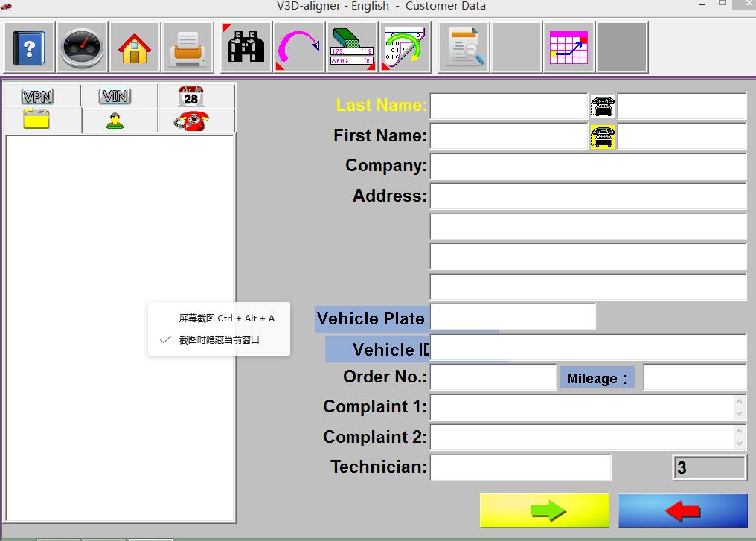Click the gauge meter toolbar icon
This screenshot has width=756, height=541.
point(82,48)
